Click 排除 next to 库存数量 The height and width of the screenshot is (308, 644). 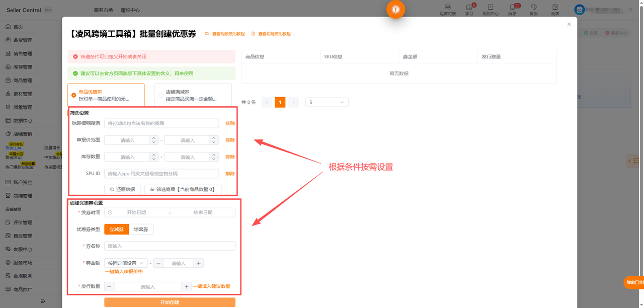(230, 157)
